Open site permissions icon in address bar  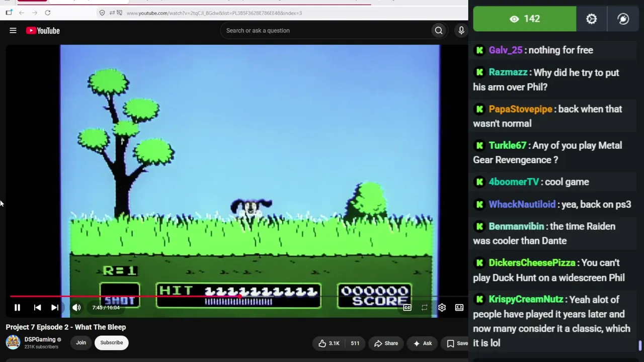[x=112, y=13]
